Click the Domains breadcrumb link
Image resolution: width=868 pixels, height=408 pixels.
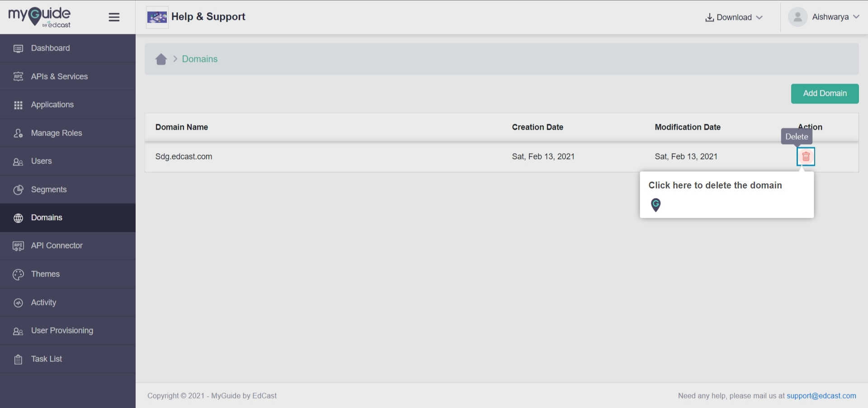click(x=199, y=59)
